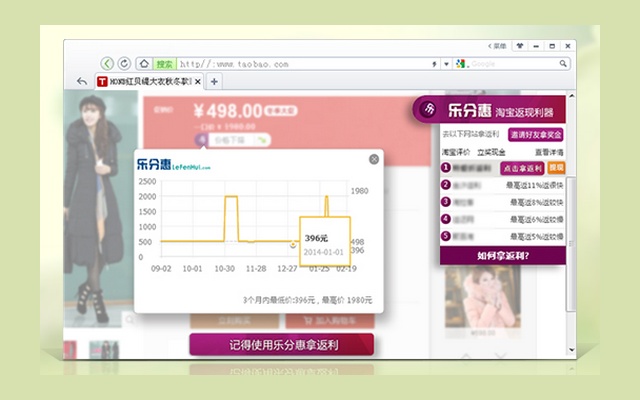
Task: Click the product coat thumbnail below photo
Action: point(103,351)
